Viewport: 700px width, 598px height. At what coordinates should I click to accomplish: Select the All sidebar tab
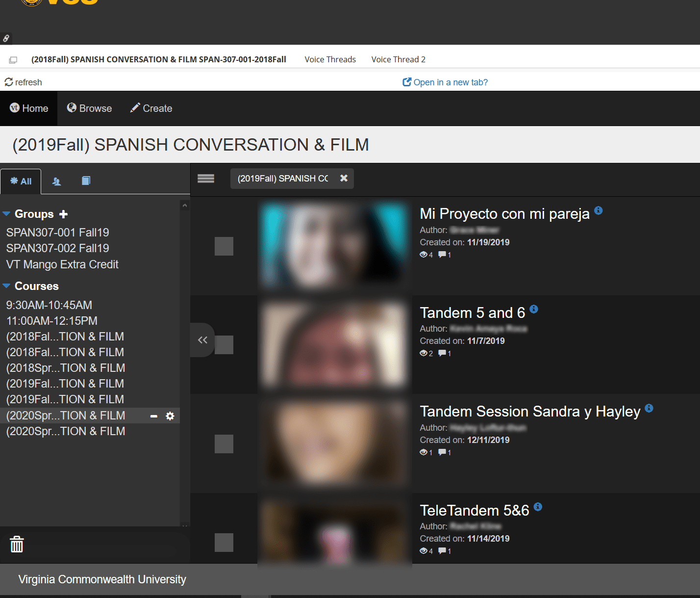pyautogui.click(x=21, y=181)
